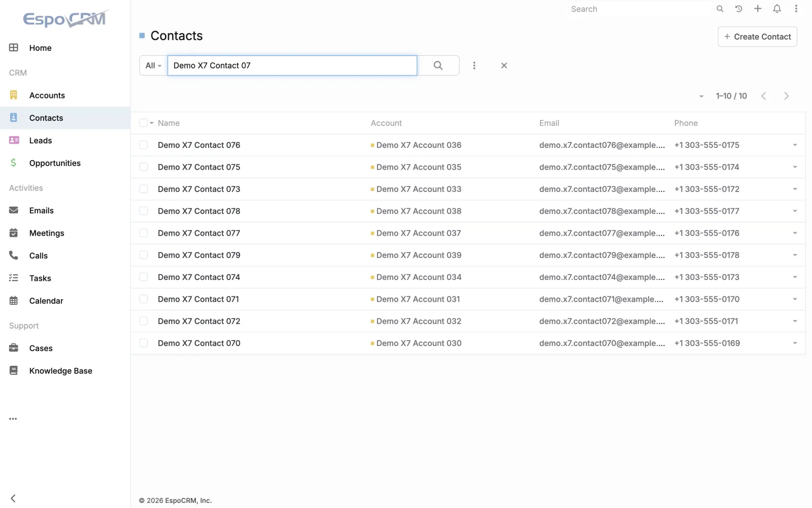
Task: Open Opportunities in sidebar
Action: pyautogui.click(x=55, y=163)
